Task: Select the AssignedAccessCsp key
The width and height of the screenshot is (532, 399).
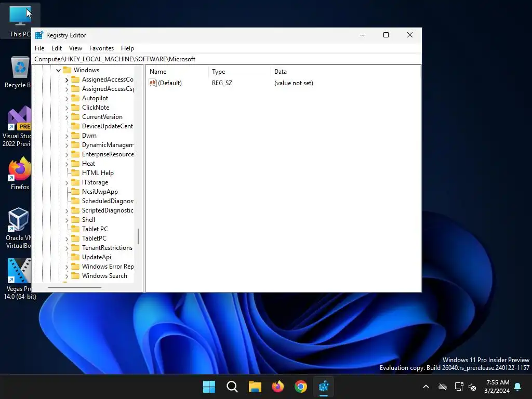Action: 108,89
